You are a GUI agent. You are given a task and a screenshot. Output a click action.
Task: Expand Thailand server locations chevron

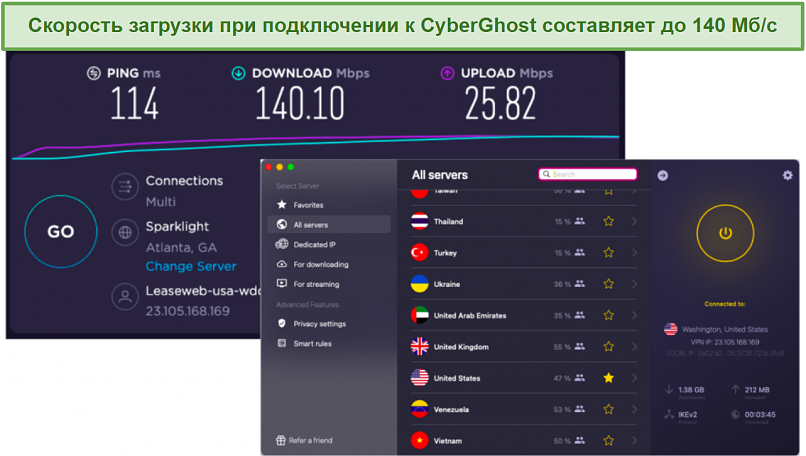coord(634,221)
